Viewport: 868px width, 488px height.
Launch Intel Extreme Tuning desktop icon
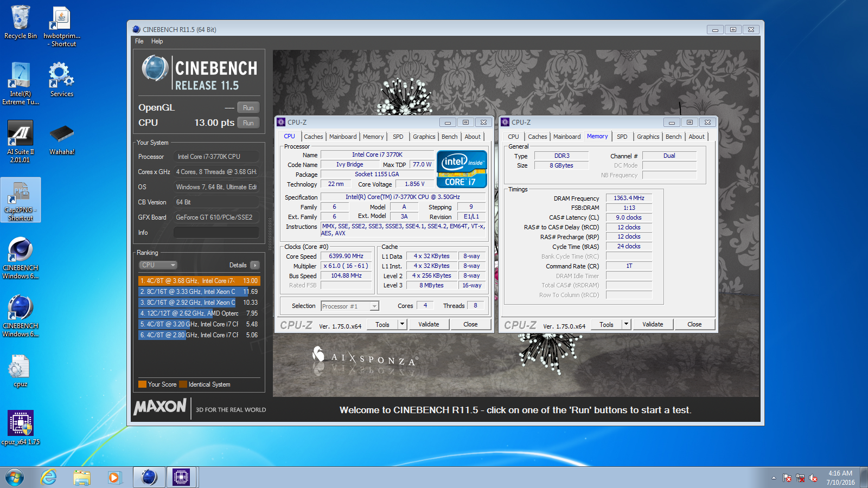[21, 83]
